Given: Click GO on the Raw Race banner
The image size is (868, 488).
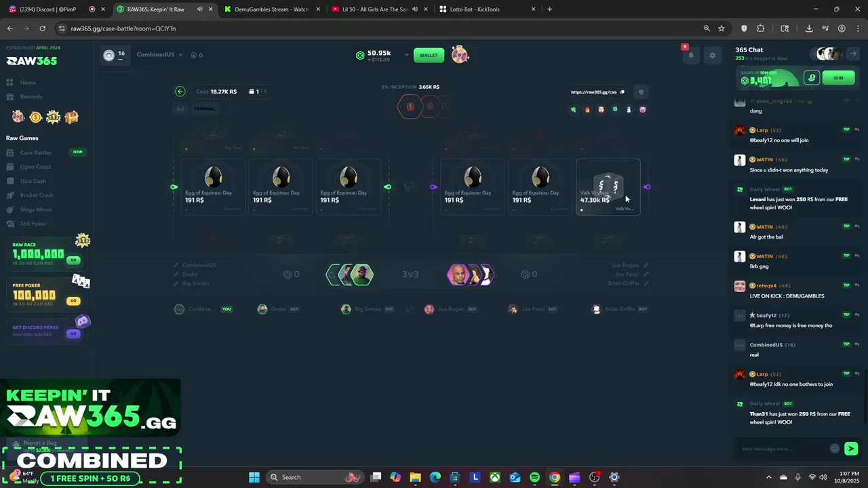Looking at the screenshot, I should (73, 260).
